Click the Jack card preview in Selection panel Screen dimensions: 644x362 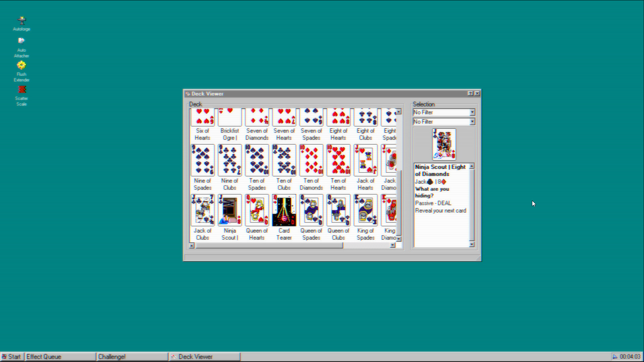coord(443,145)
